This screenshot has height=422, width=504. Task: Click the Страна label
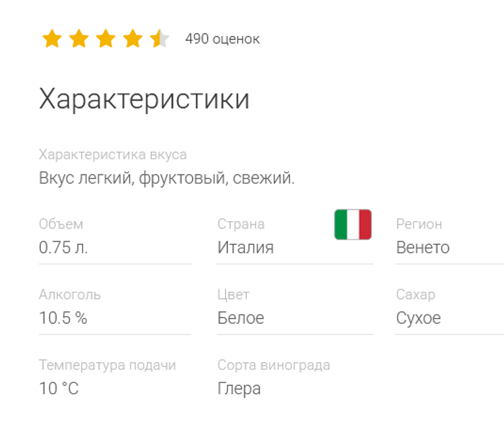tap(241, 224)
